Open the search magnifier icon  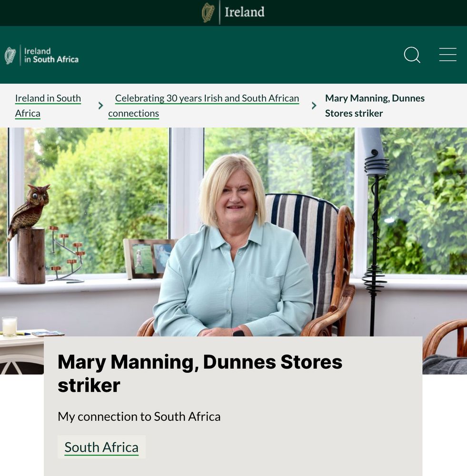(x=412, y=55)
